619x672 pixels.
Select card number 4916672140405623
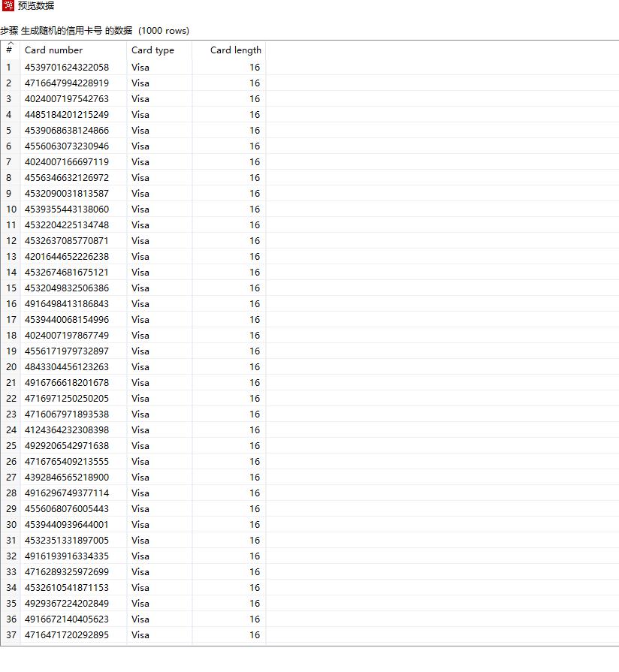click(x=67, y=619)
